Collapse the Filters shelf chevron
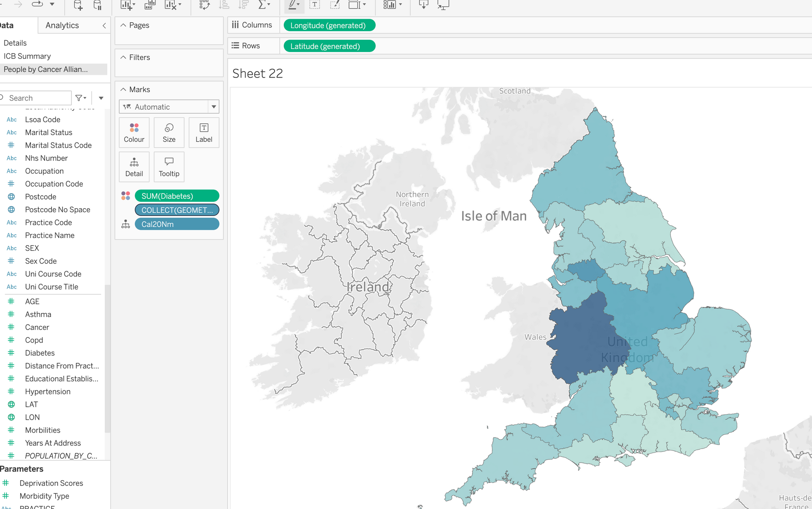The height and width of the screenshot is (509, 812). (123, 57)
